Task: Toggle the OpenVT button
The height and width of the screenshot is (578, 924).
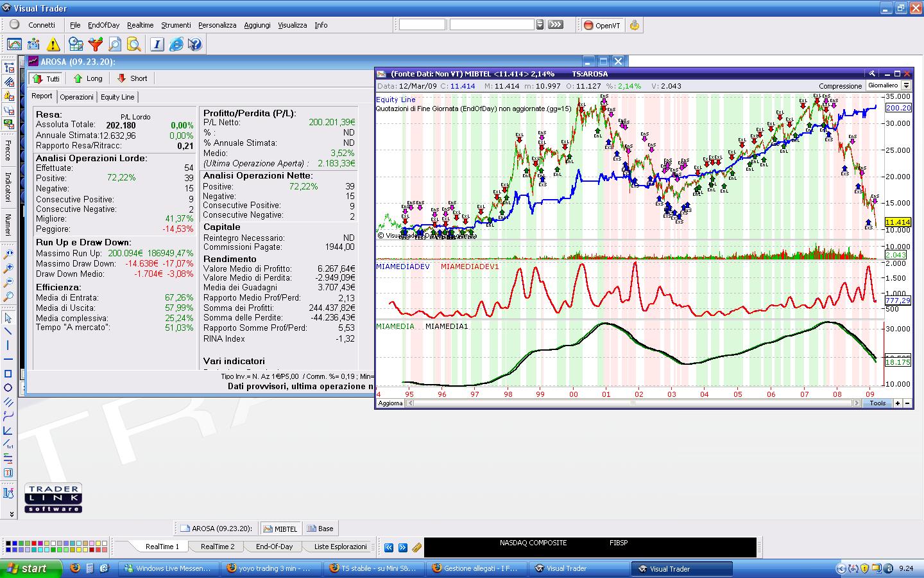Action: tap(602, 25)
